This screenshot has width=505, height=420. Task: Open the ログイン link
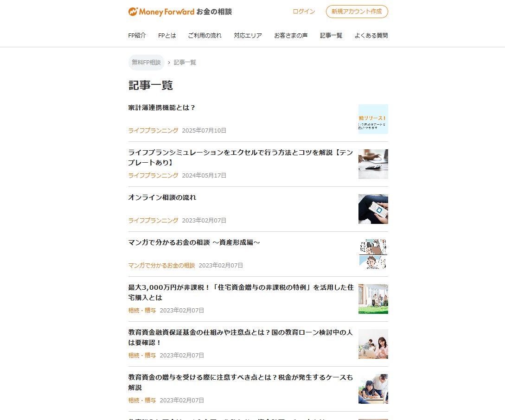304,12
